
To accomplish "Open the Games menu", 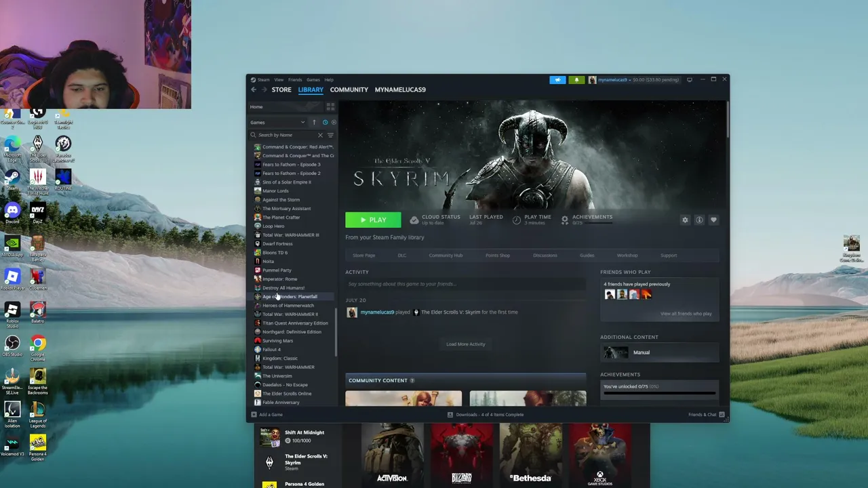I will [313, 80].
